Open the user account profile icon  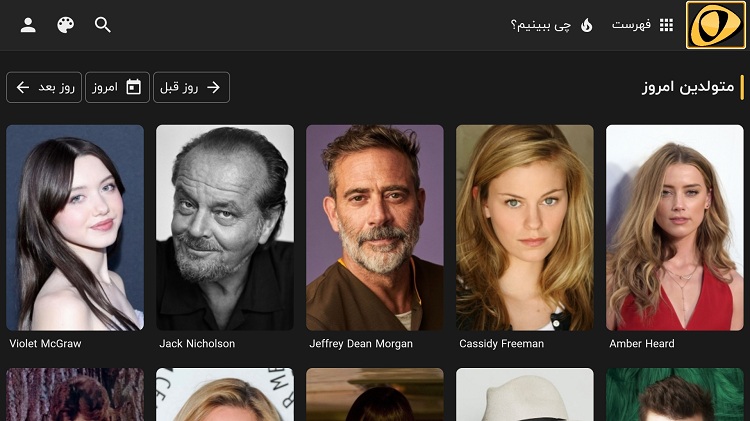(28, 25)
